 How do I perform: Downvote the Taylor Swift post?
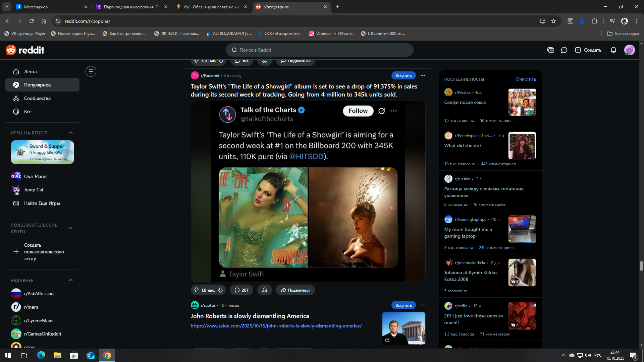(220, 290)
